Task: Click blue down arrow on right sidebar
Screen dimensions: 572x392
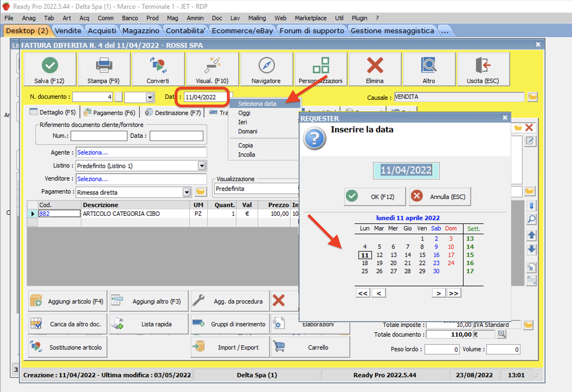Action: (x=531, y=249)
